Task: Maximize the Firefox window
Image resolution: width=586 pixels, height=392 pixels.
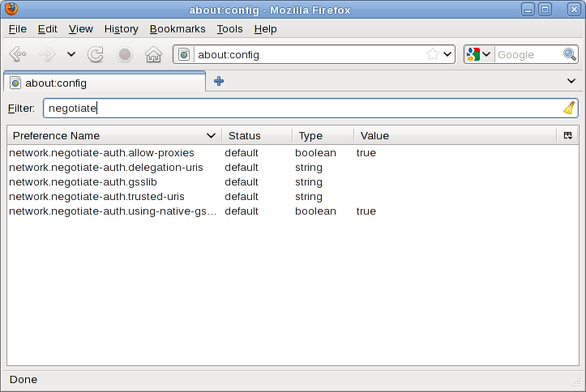Action: point(545,10)
